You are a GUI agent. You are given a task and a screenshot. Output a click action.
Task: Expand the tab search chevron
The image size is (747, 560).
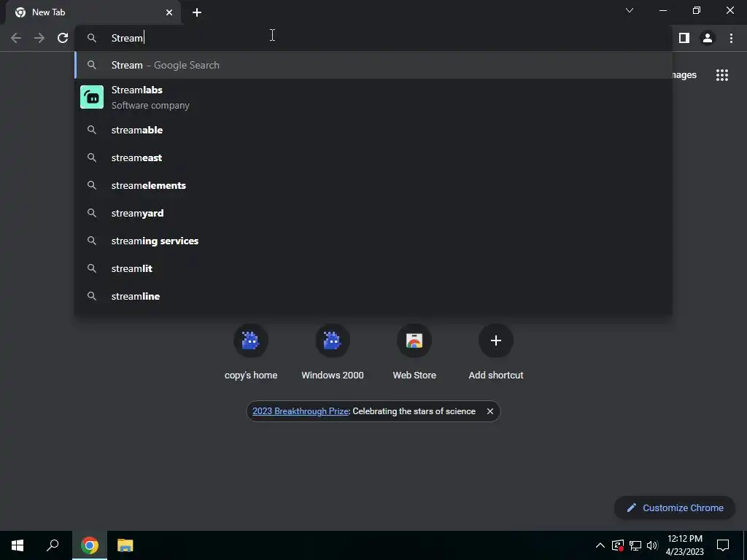(x=630, y=10)
